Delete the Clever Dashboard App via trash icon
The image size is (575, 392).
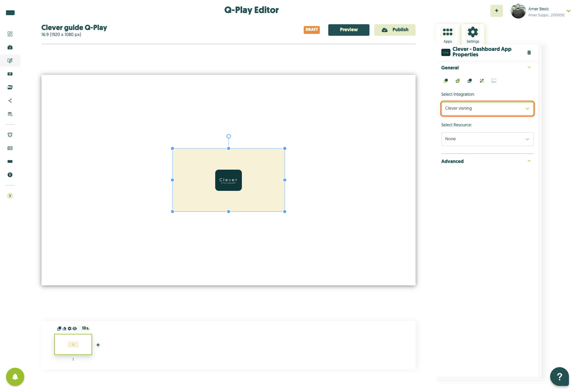pyautogui.click(x=529, y=52)
